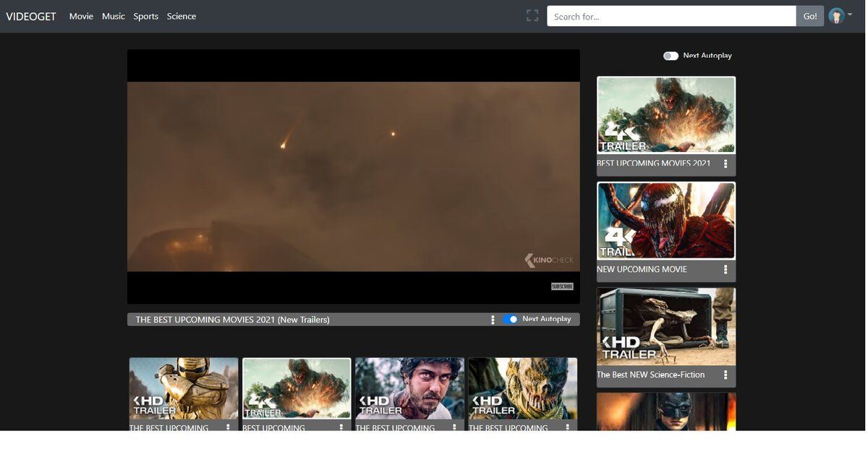
Task: Open options for The Best NEW Science-Fiction
Action: [726, 375]
